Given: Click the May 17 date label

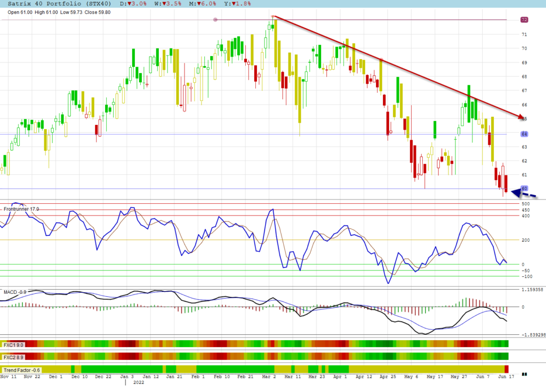Looking at the screenshot, I should [x=435, y=377].
